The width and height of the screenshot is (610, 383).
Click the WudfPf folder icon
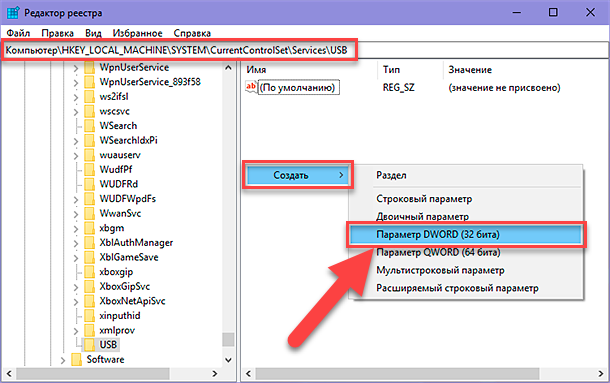click(89, 169)
